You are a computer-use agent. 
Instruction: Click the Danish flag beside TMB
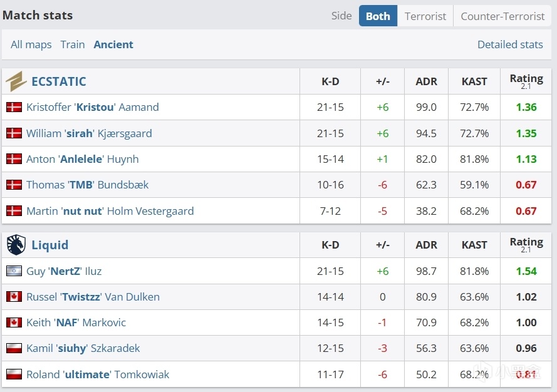(14, 185)
